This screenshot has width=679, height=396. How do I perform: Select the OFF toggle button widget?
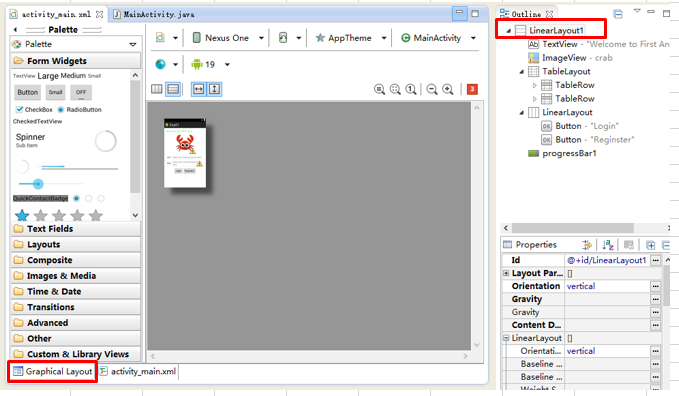81,92
